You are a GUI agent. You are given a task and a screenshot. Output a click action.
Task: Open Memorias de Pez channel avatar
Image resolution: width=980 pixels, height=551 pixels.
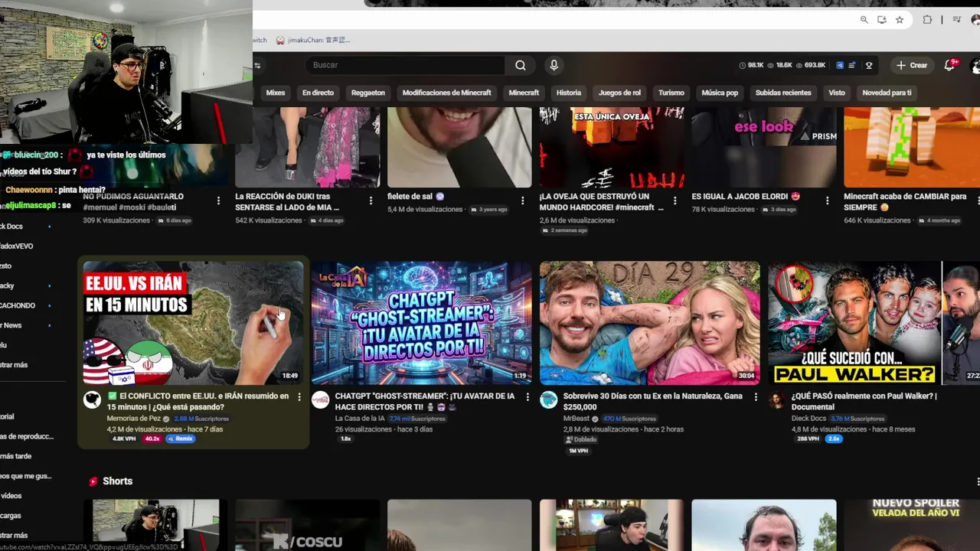pos(92,399)
